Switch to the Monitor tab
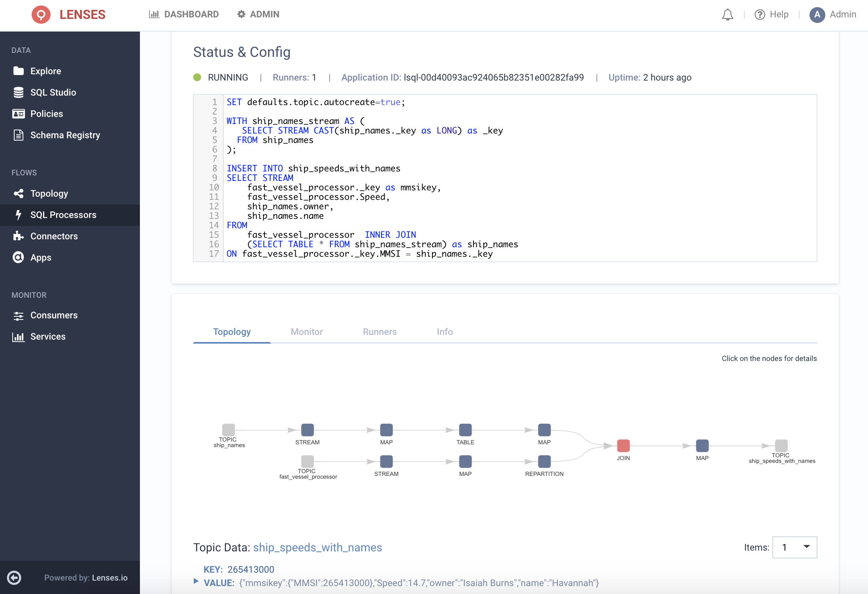 click(307, 332)
